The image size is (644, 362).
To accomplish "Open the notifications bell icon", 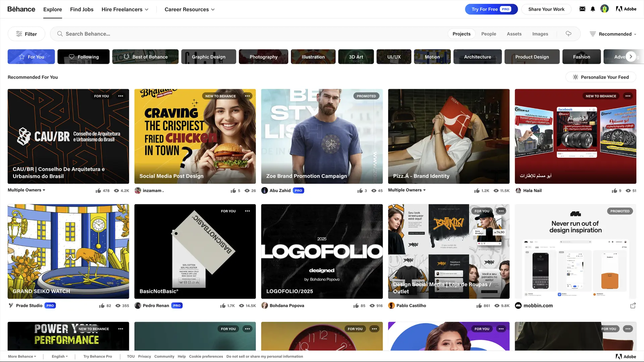I will tap(593, 9).
